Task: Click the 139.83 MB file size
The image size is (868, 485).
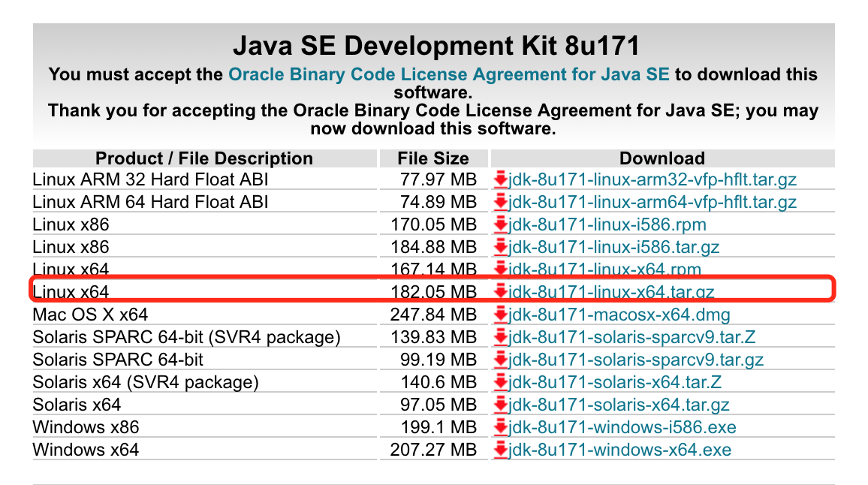Action: (433, 337)
